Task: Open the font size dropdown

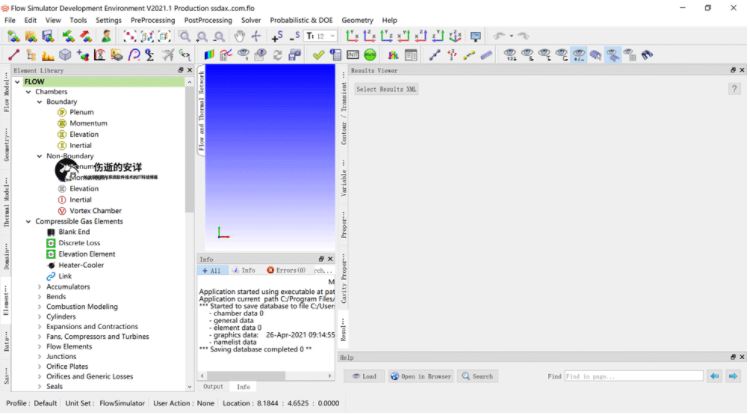Action: point(321,36)
